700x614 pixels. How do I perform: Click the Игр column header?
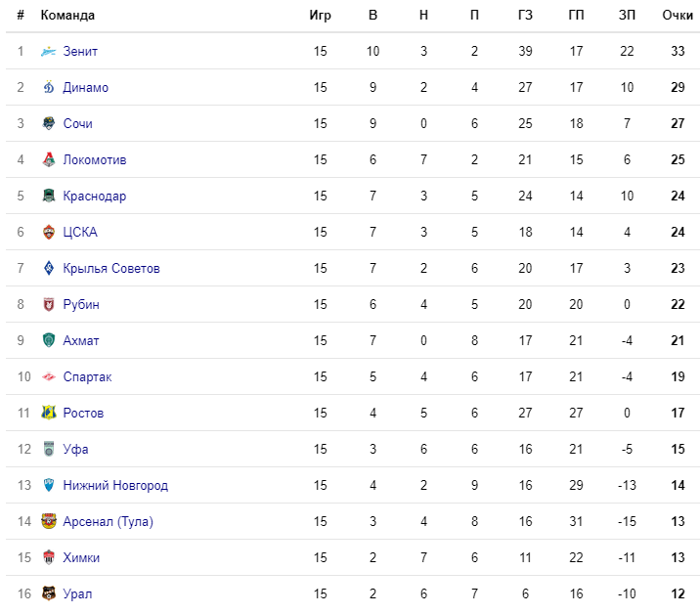[320, 16]
